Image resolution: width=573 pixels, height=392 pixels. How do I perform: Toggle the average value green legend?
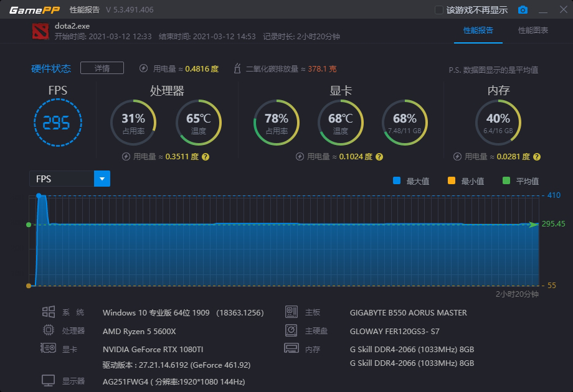pyautogui.click(x=506, y=181)
